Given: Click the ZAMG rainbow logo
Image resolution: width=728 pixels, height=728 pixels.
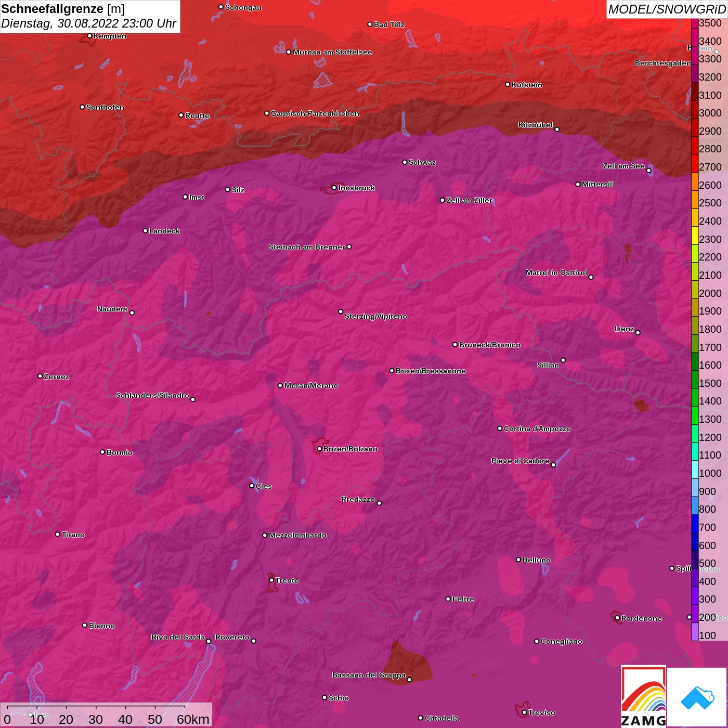Looking at the screenshot, I should tap(643, 697).
